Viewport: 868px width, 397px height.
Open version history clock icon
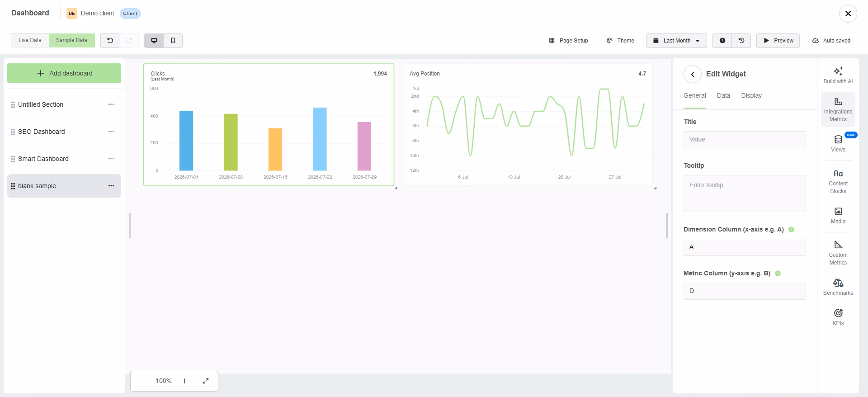pos(741,40)
